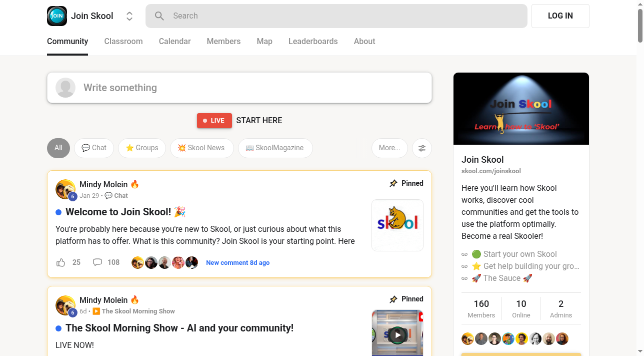This screenshot has height=356, width=644.
Task: Open The Skool Morning Show category label
Action: click(134, 311)
